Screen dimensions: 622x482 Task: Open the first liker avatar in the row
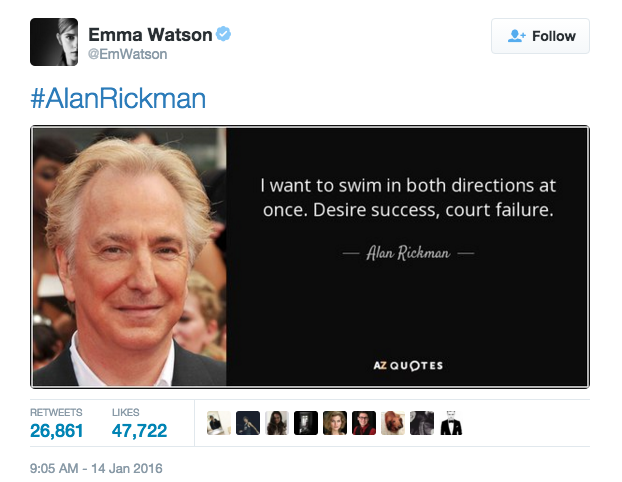(x=219, y=423)
